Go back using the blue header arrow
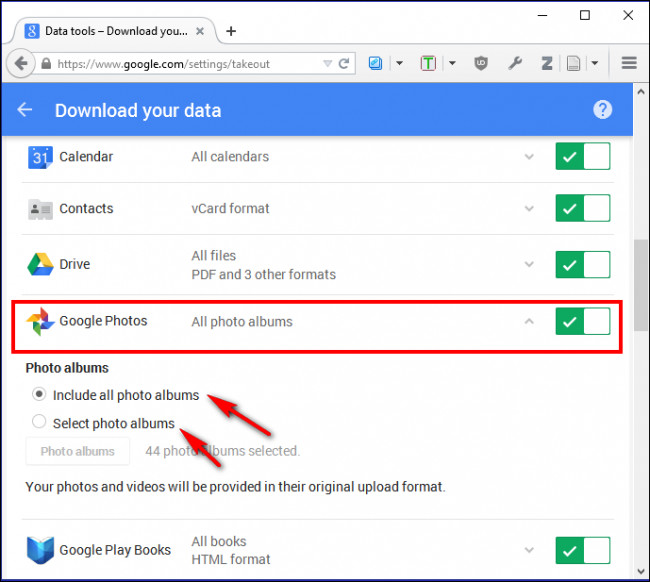The width and height of the screenshot is (650, 582). click(25, 110)
